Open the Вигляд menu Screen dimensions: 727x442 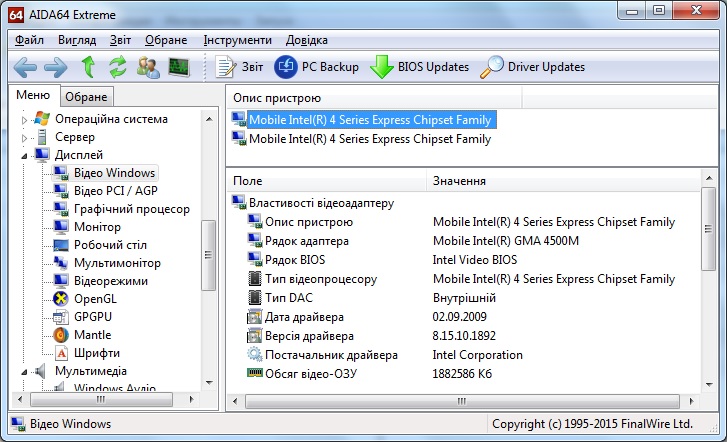77,40
